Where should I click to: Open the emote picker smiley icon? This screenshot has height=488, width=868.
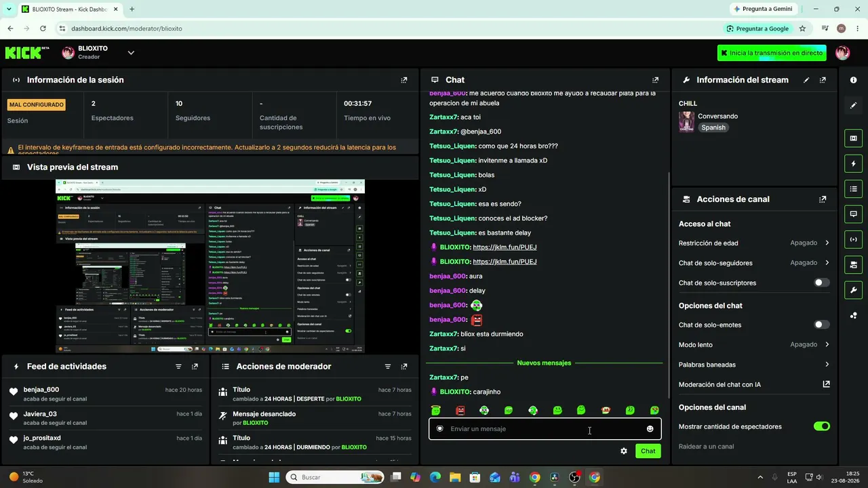tap(650, 429)
